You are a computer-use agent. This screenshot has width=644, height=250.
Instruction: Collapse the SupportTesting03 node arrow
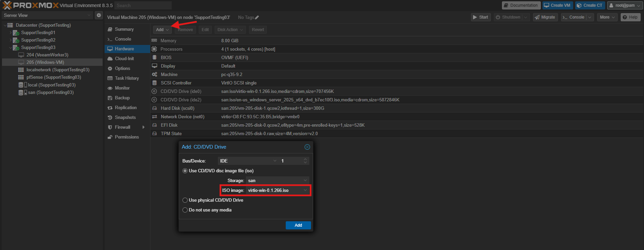coord(10,48)
